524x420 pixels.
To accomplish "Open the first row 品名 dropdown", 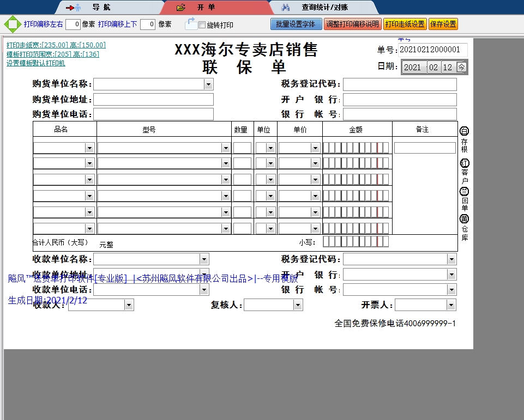I will click(89, 148).
